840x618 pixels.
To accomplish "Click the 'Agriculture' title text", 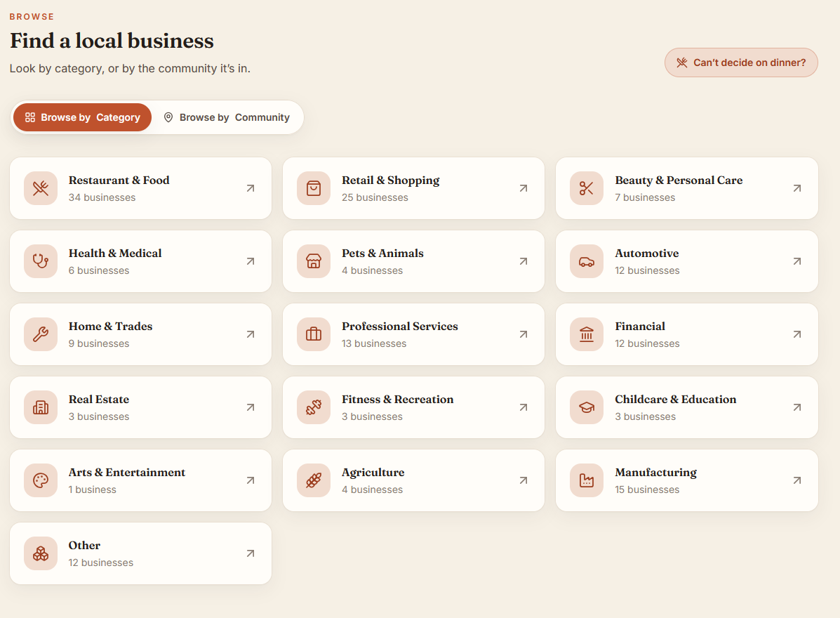I will coord(373,473).
